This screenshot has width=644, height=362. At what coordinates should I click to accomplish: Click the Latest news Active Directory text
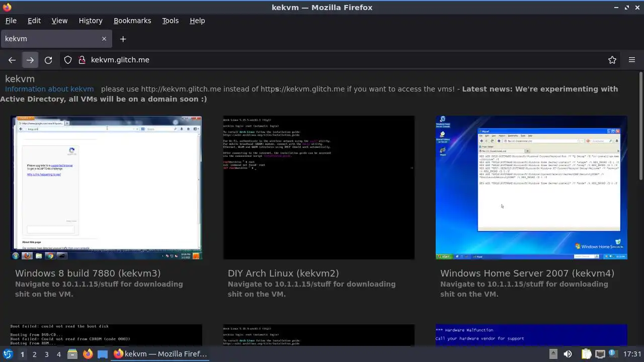[x=309, y=94]
